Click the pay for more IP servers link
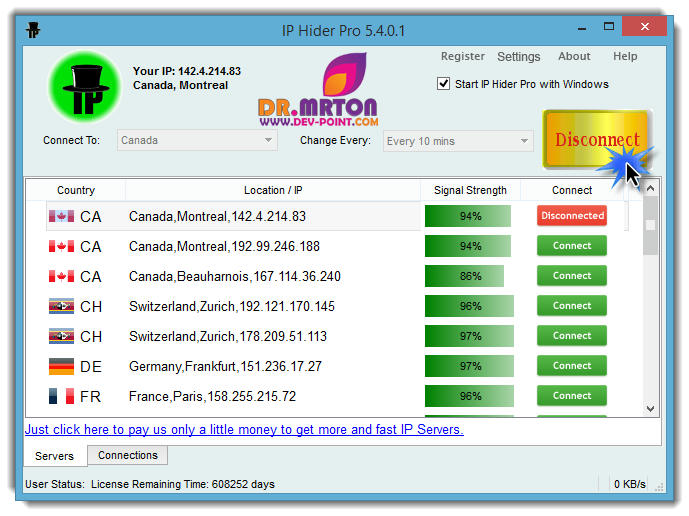Image resolution: width=689 pixels, height=516 pixels. click(x=244, y=429)
